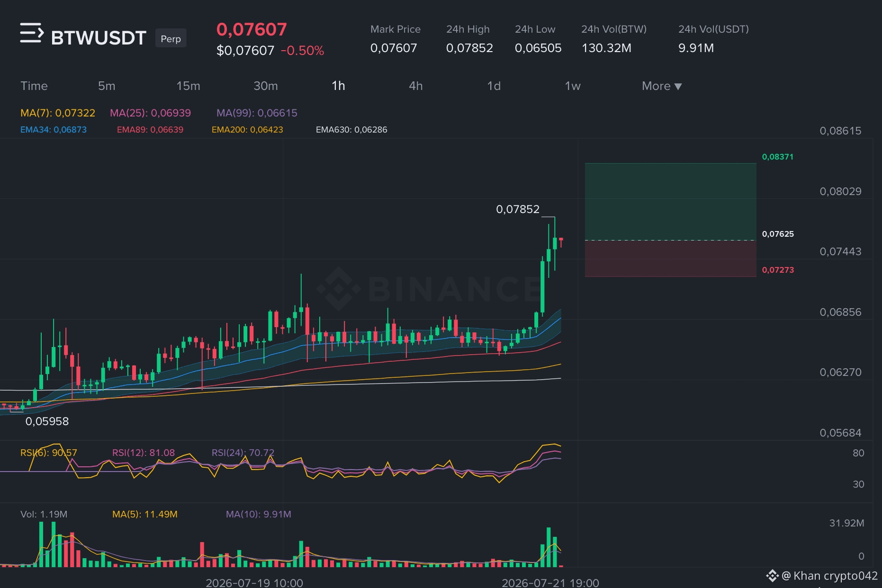Click the -0.50% price change value
The width and height of the screenshot is (882, 588).
(x=302, y=51)
